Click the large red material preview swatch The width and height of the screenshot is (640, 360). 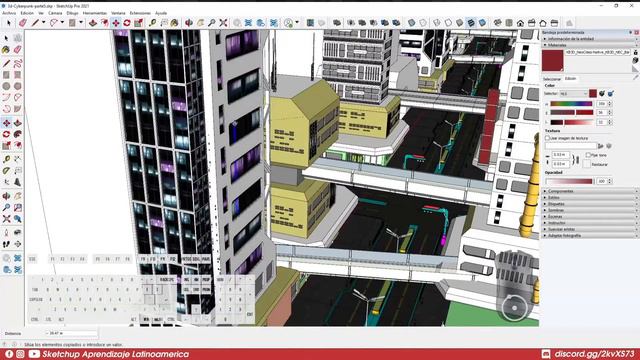[553, 60]
